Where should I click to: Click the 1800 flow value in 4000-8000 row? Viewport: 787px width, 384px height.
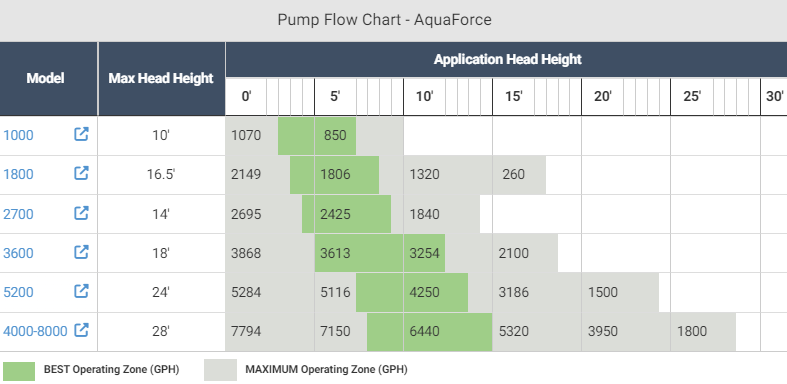pyautogui.click(x=692, y=331)
